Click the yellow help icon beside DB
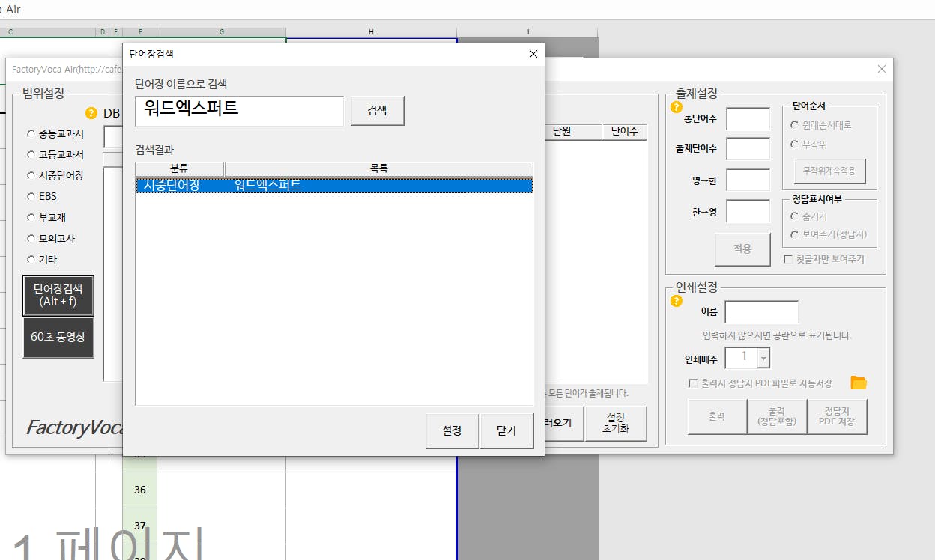This screenshot has height=560, width=935. (91, 113)
